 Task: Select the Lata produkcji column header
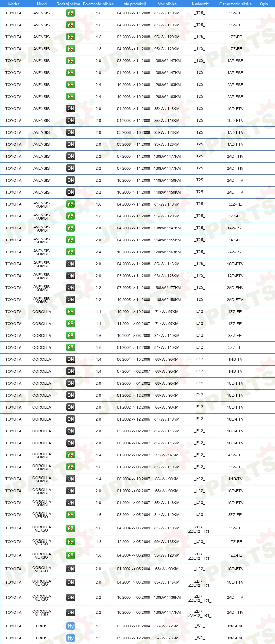[x=134, y=4]
